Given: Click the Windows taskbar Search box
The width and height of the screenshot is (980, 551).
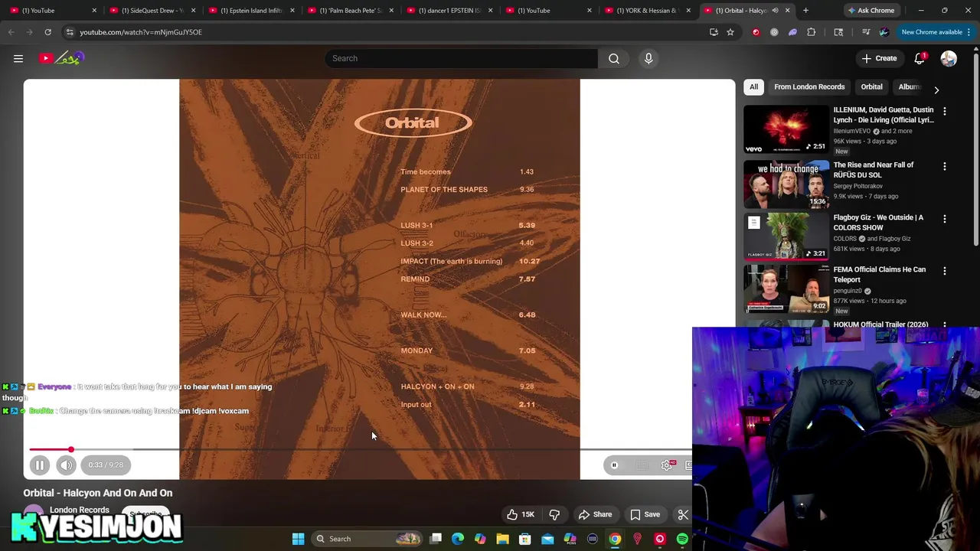Looking at the screenshot, I should click(367, 539).
